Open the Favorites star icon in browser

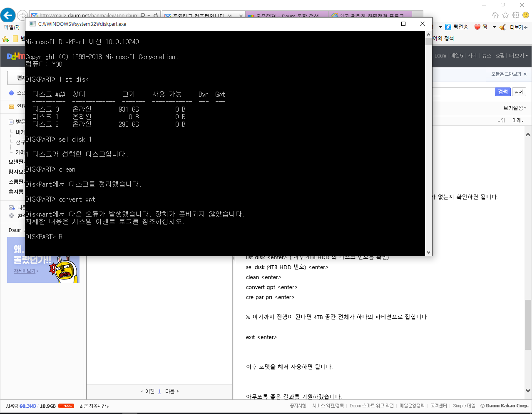(505, 15)
